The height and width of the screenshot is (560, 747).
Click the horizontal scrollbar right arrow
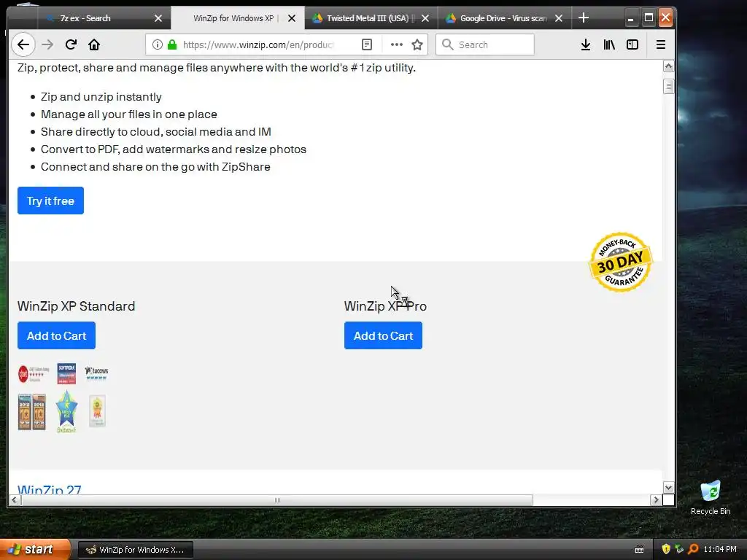point(656,500)
